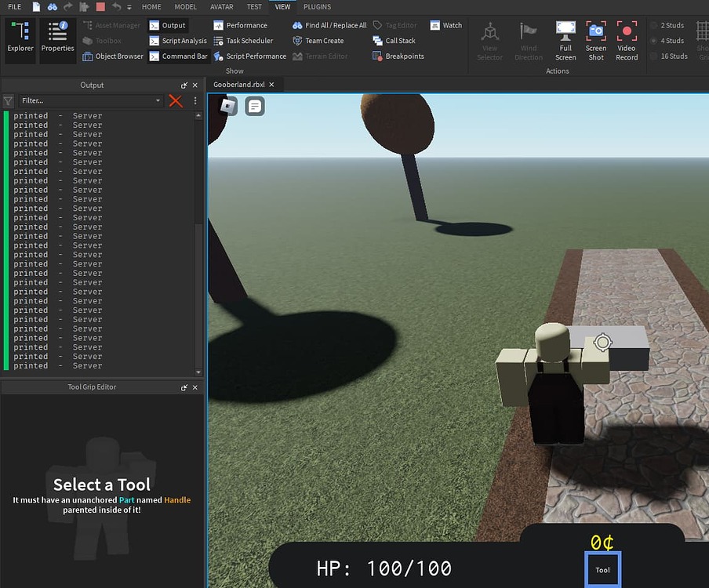Image resolution: width=709 pixels, height=588 pixels.
Task: Select the 2 Studs grid option
Action: [x=667, y=25]
